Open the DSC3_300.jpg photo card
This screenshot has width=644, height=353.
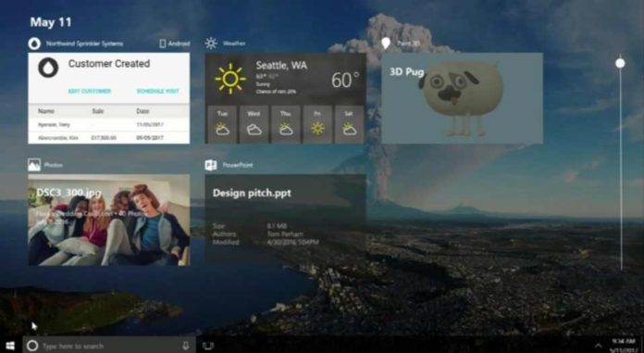109,220
